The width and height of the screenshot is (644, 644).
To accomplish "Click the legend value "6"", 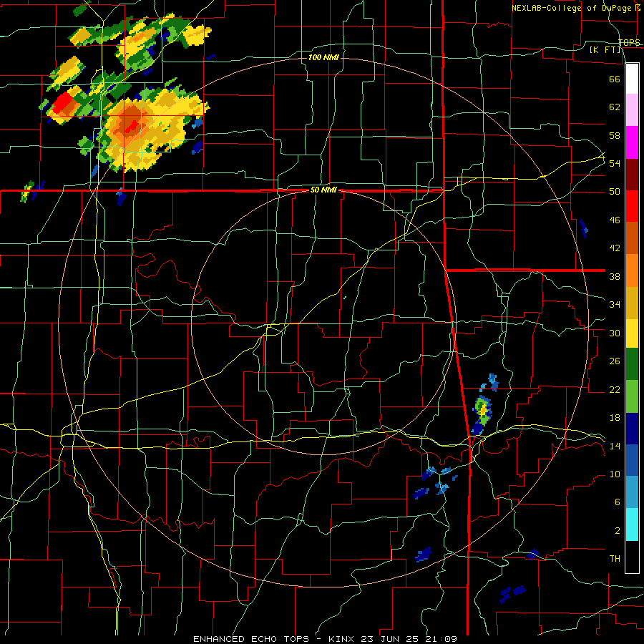I will (617, 502).
